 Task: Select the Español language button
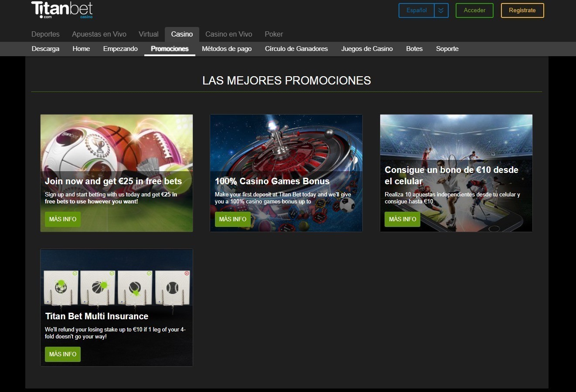416,10
